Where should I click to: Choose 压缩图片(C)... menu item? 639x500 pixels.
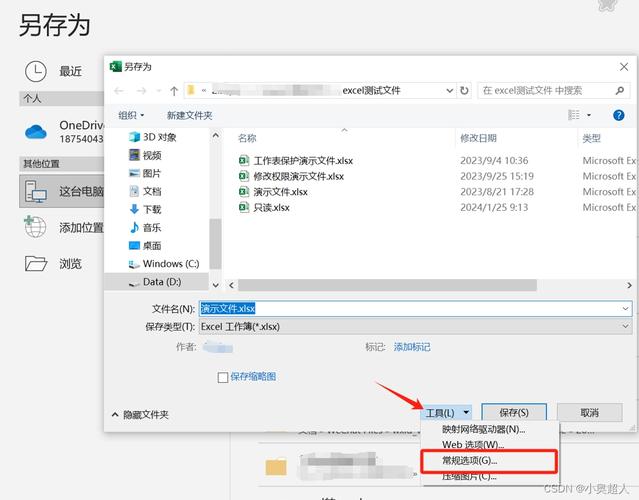coord(469,476)
